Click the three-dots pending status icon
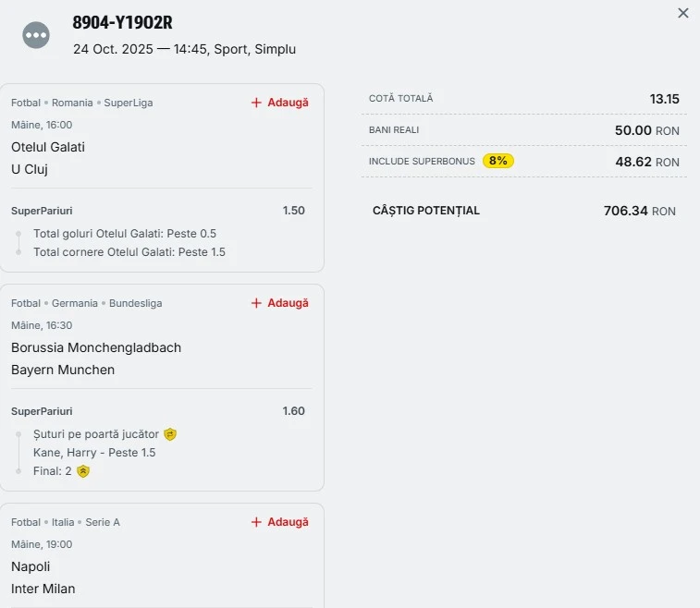The image size is (700, 608). (36, 35)
